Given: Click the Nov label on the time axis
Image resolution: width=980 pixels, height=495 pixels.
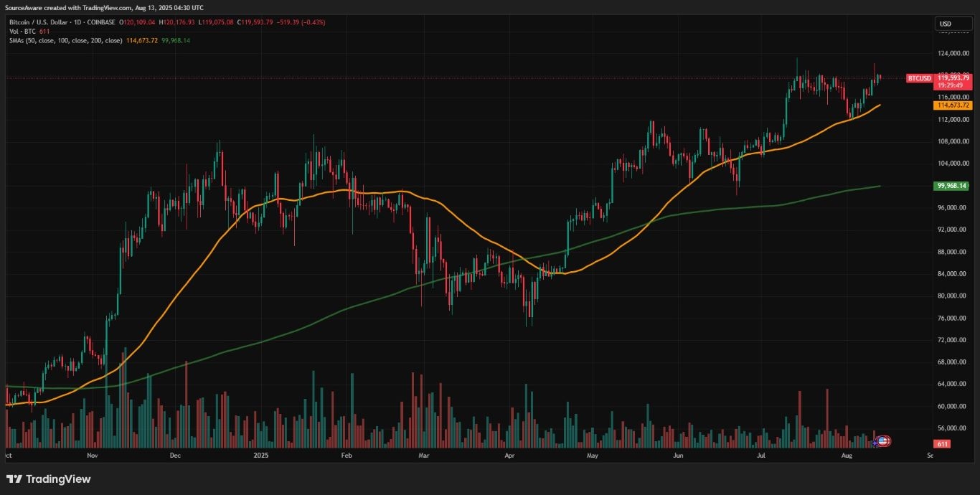Looking at the screenshot, I should [92, 455].
